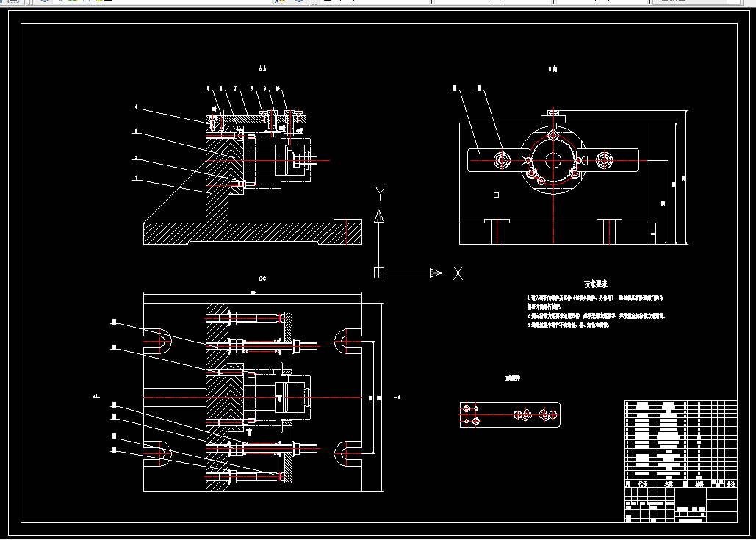
Task: Click the 名称 header in the parts list
Action: 669,483
